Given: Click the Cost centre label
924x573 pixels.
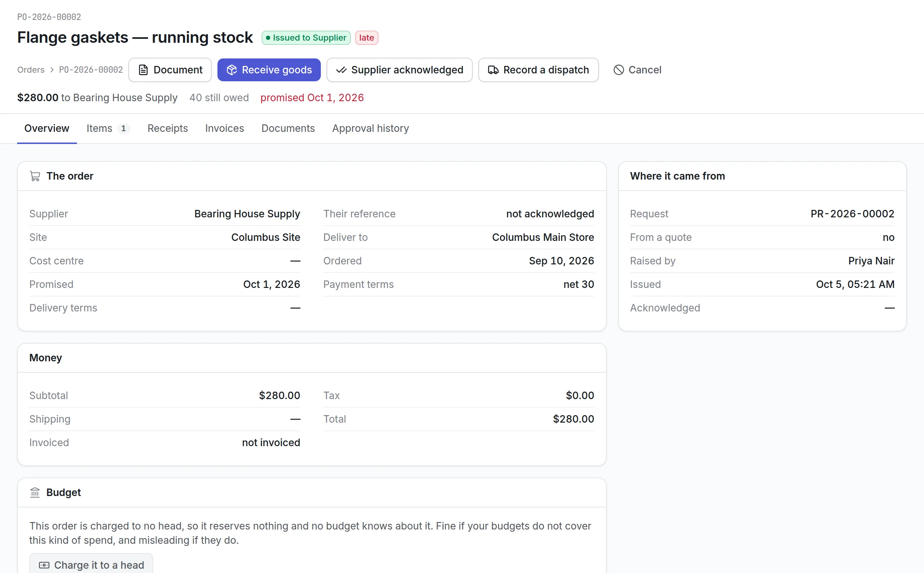Looking at the screenshot, I should pos(56,261).
